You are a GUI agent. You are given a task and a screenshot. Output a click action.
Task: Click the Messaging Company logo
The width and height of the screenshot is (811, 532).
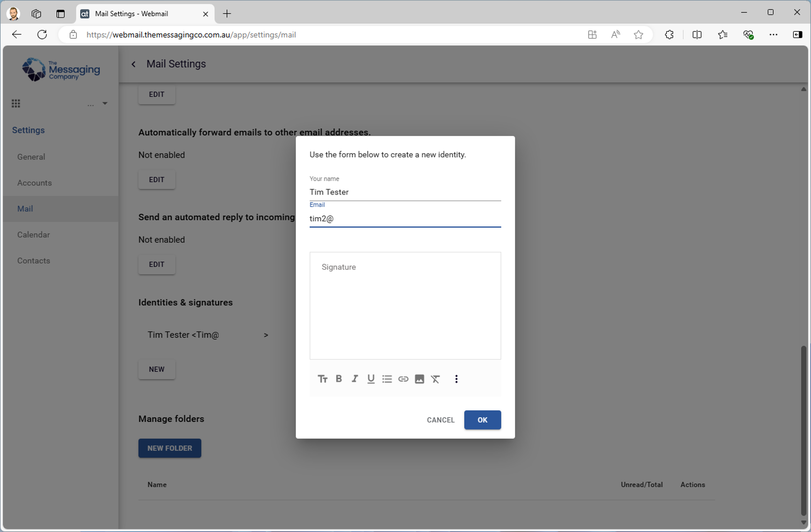click(61, 70)
